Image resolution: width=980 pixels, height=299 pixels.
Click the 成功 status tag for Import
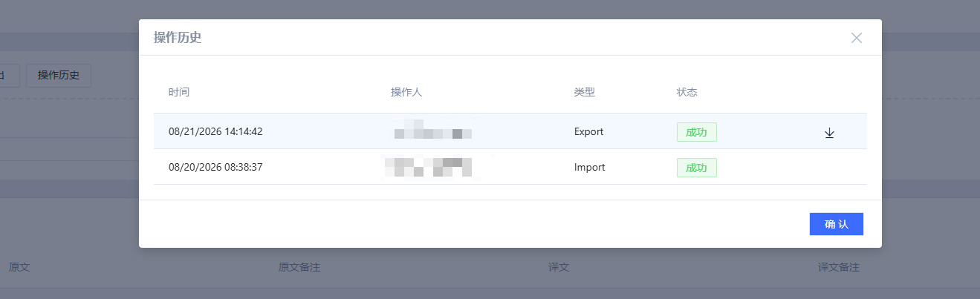click(696, 168)
